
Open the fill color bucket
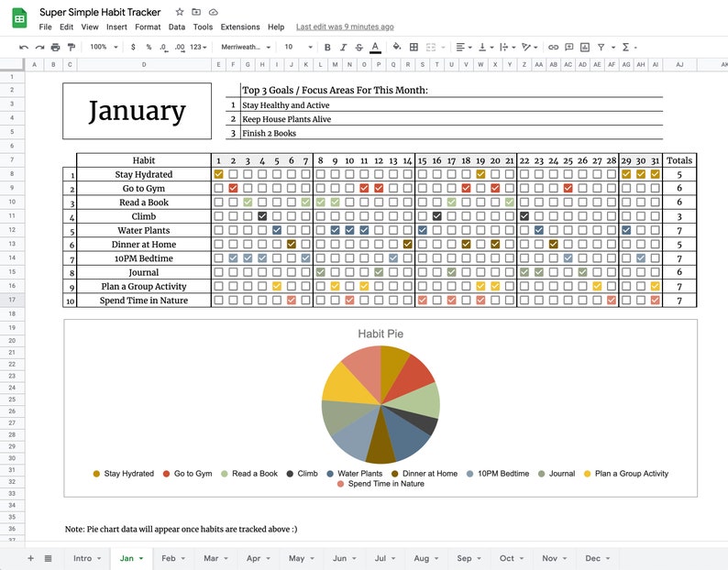(x=396, y=47)
